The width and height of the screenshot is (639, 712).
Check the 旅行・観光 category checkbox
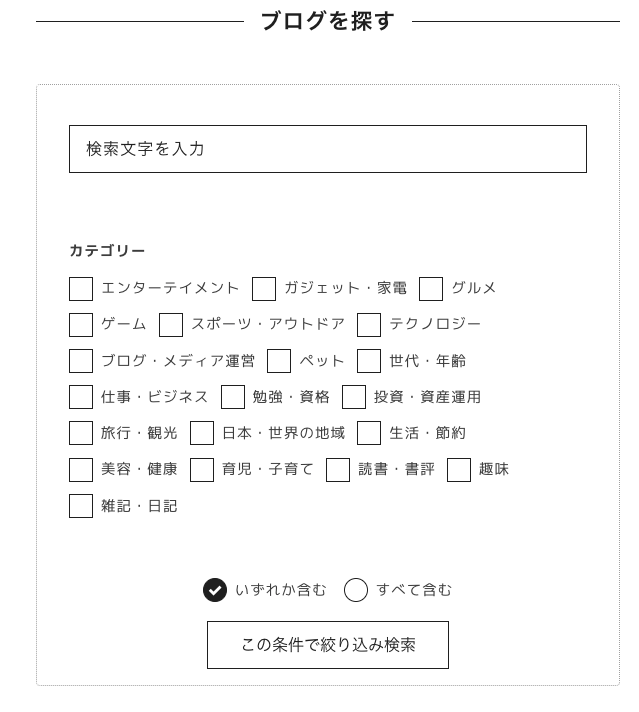[x=81, y=433]
